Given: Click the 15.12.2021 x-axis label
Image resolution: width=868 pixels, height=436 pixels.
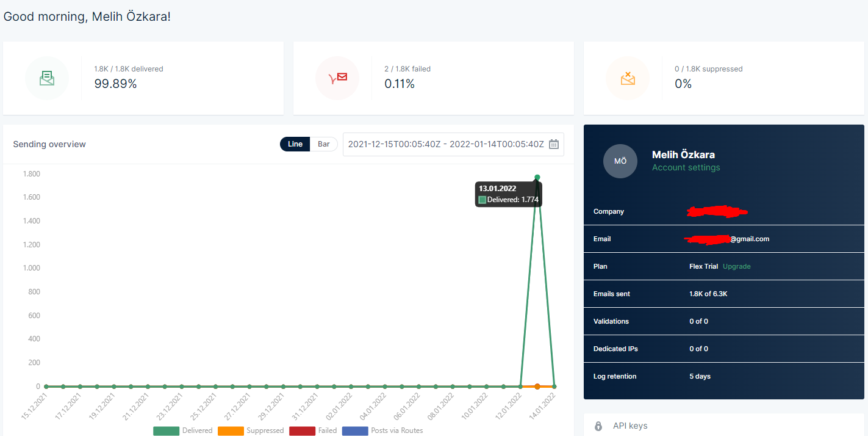Looking at the screenshot, I should [35, 407].
